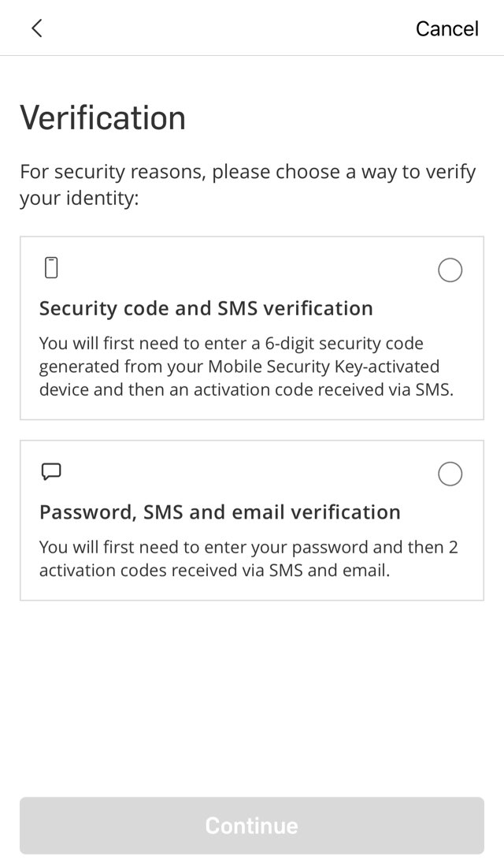Click the Password, SMS and email verification heading
The image size is (504, 867).
220,512
